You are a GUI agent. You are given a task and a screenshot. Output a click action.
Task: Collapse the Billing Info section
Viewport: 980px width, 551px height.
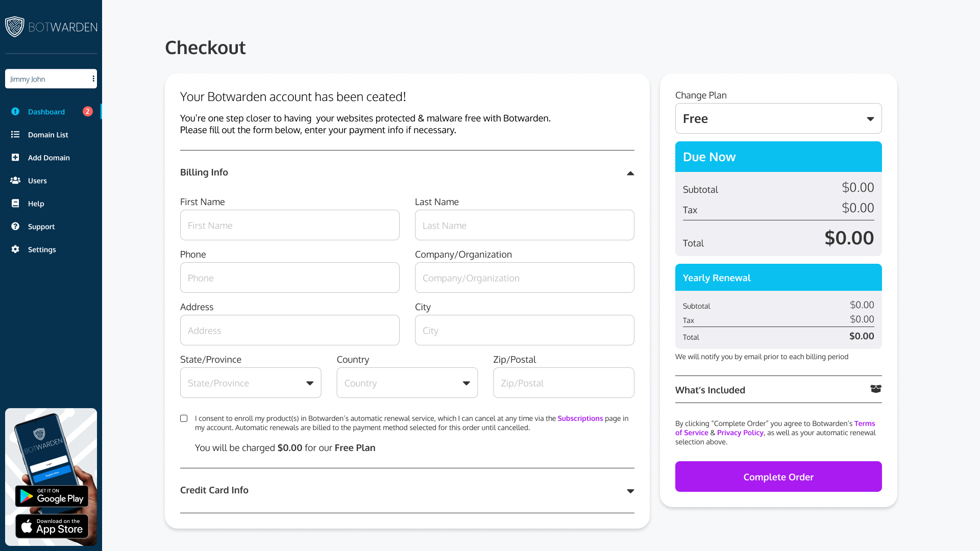point(630,173)
